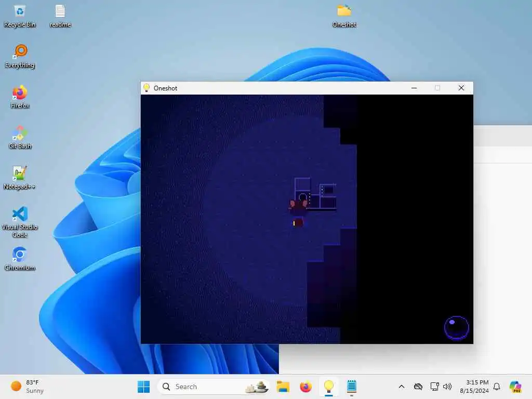Click the cloud sync tray icon
This screenshot has width=532, height=399.
418,387
